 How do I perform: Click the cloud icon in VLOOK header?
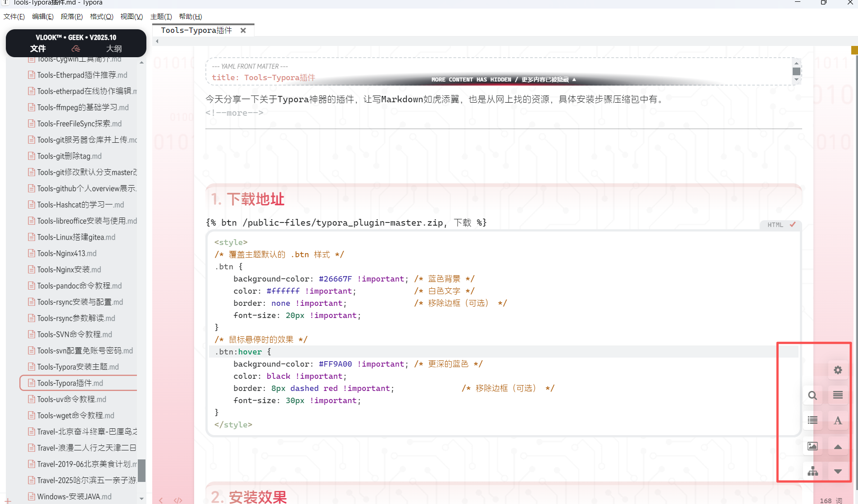click(x=76, y=49)
